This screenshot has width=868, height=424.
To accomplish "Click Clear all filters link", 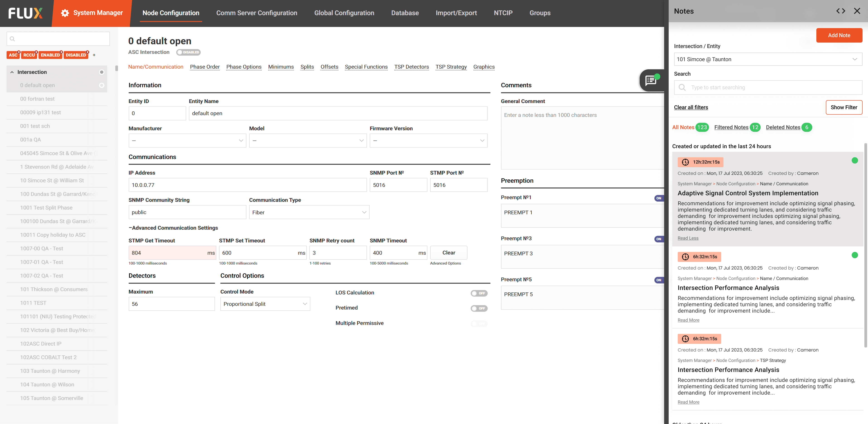I will coord(691,107).
